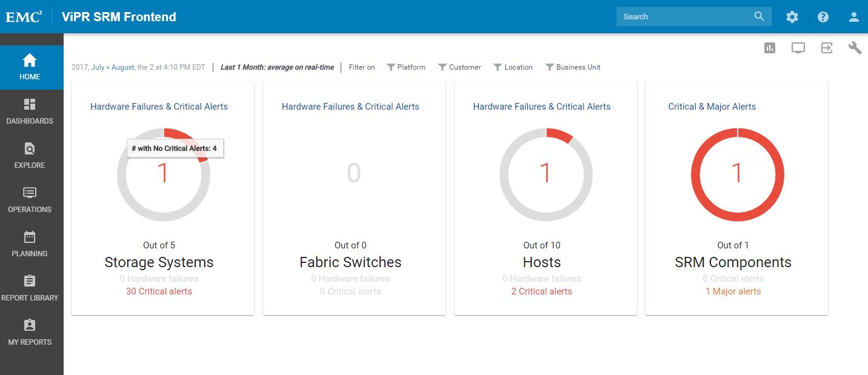Open the Customer filter funnel
The image size is (868, 375).
click(x=442, y=67)
